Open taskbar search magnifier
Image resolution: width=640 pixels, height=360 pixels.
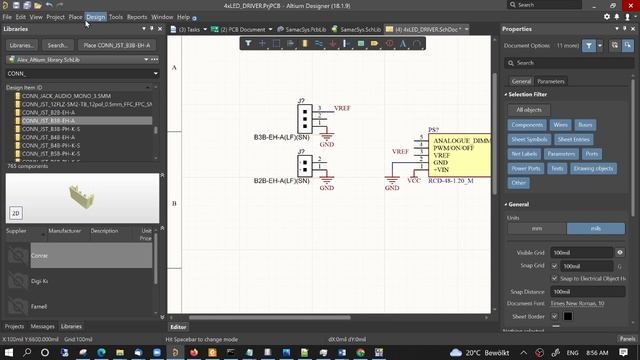(27, 352)
